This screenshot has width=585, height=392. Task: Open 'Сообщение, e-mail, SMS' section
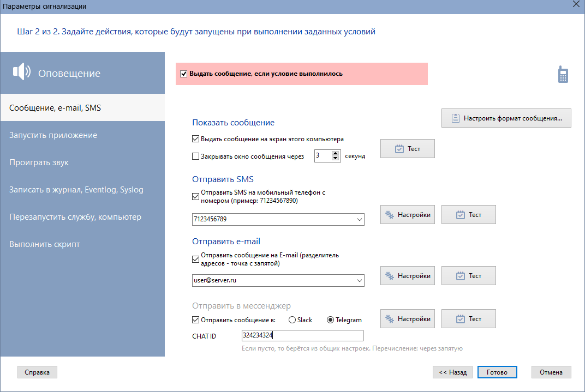[x=82, y=108]
